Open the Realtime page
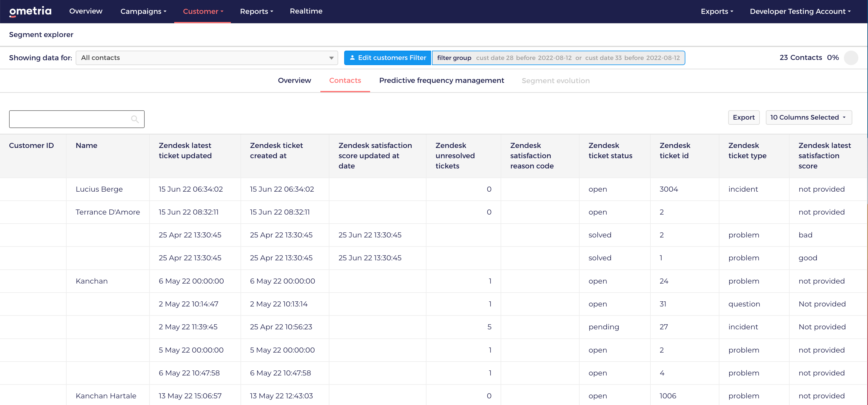 [306, 11]
